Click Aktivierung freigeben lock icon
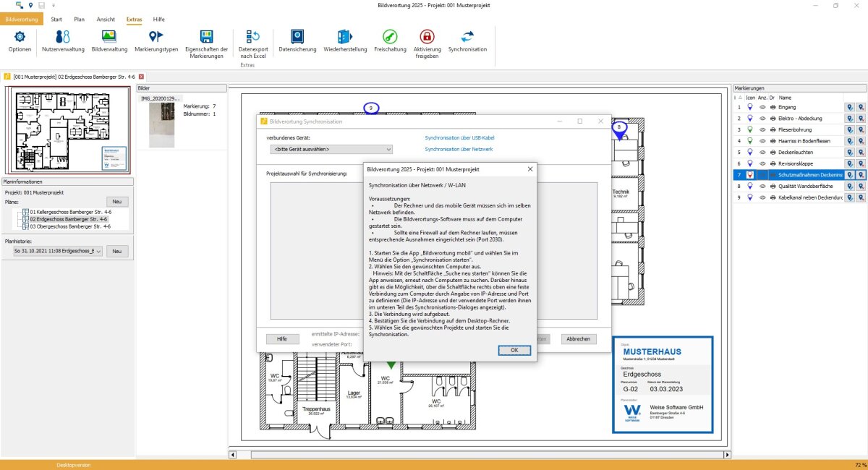Screen dimensions: 868x470 click(x=427, y=36)
